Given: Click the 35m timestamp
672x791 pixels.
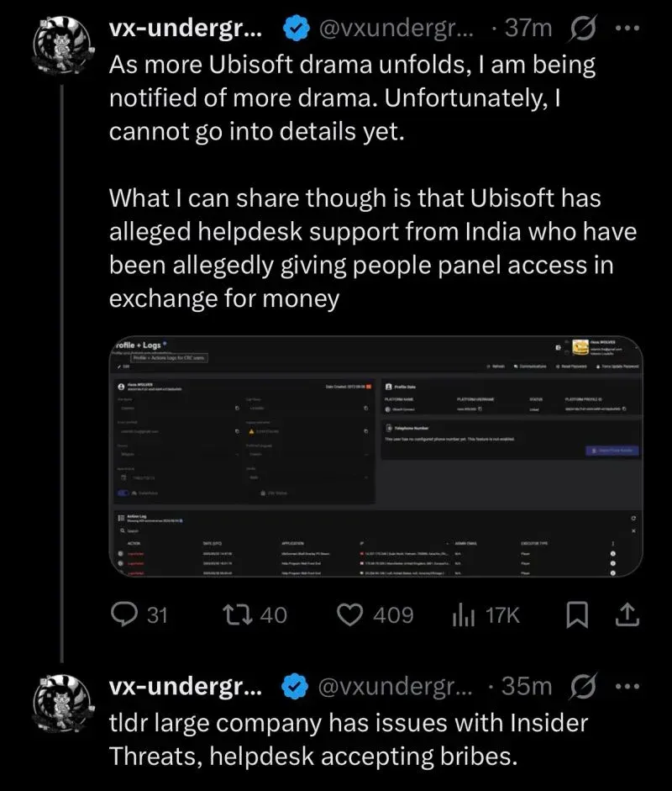Looking at the screenshot, I should click(527, 687).
